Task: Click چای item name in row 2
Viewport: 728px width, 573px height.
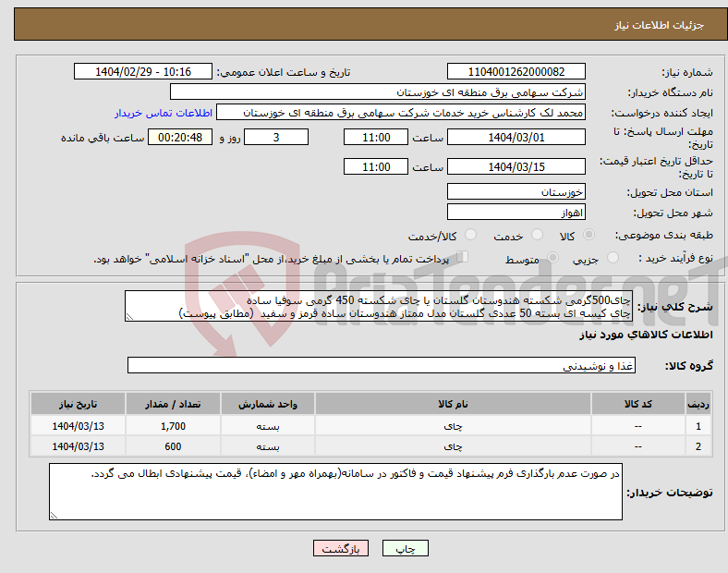Action: (x=453, y=446)
